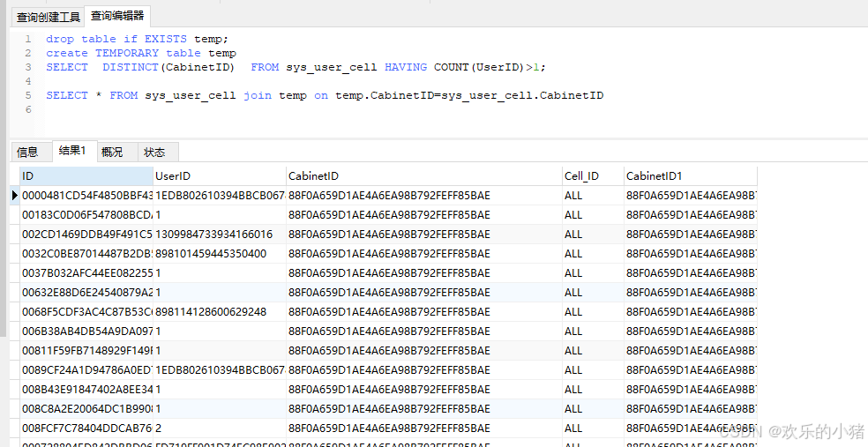The image size is (868, 447).
Task: Select CabinetID cell in 0000481CD row
Action: 424,195
